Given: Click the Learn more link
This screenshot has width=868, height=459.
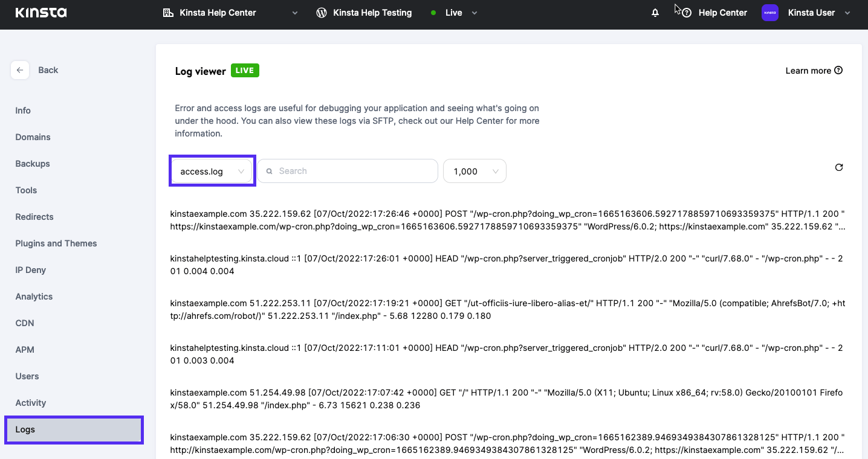Looking at the screenshot, I should point(808,70).
